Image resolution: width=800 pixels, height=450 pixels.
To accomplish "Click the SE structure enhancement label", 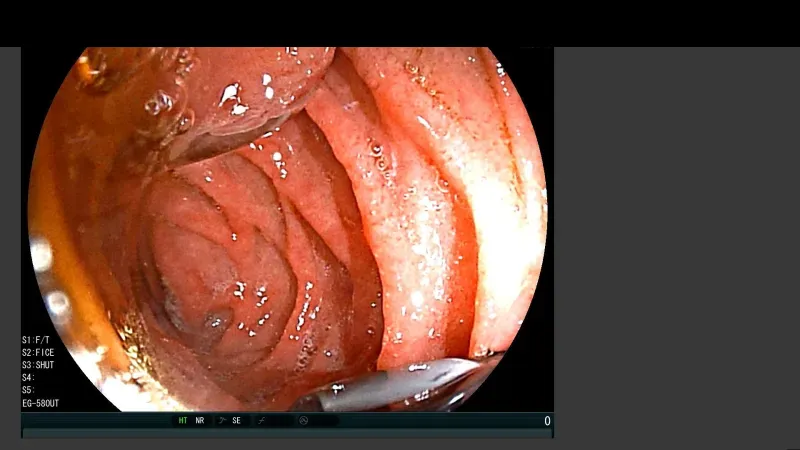I will pyautogui.click(x=237, y=421).
